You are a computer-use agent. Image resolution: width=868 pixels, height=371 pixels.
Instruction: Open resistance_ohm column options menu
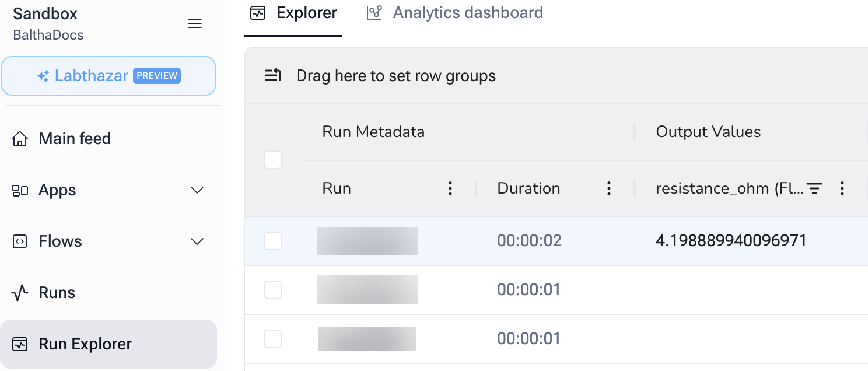click(842, 188)
